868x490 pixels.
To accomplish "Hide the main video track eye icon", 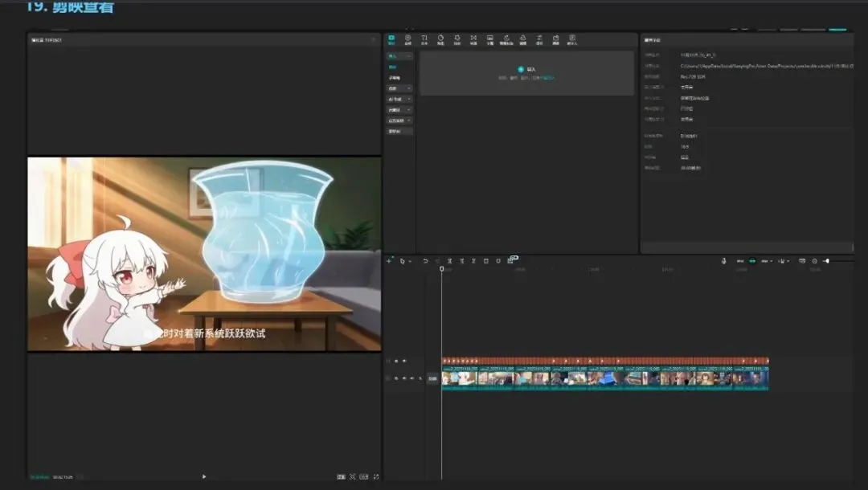I will [404, 379].
